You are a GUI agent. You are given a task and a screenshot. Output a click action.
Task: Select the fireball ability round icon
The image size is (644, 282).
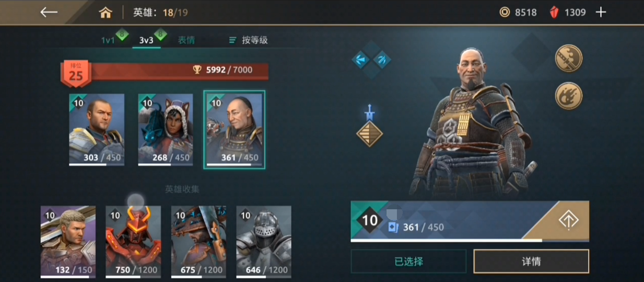pyautogui.click(x=568, y=96)
